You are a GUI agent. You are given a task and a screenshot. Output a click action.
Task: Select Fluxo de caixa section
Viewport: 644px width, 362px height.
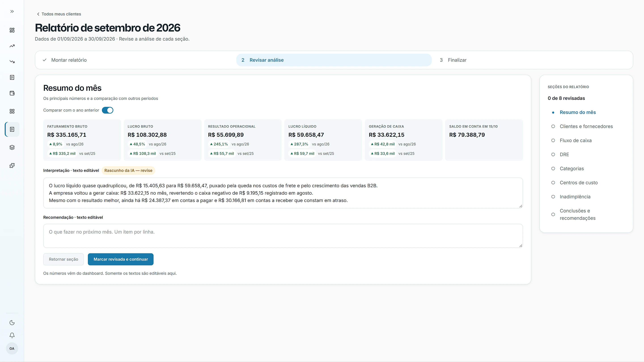pyautogui.click(x=576, y=140)
